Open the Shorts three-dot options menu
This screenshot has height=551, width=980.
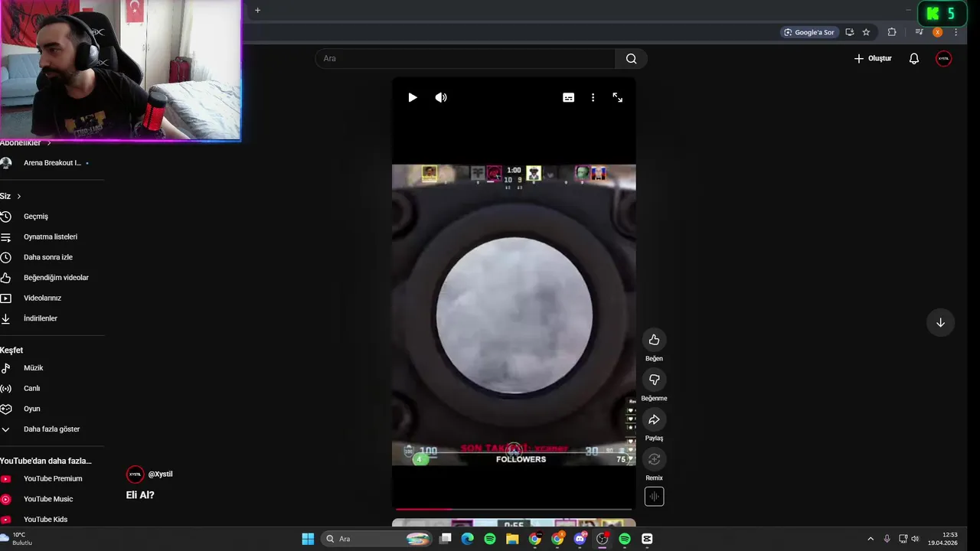tap(593, 97)
